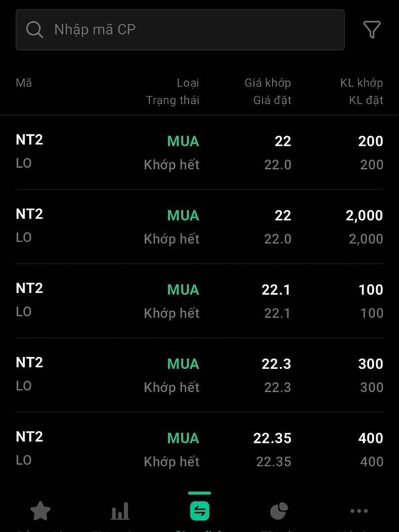
Task: Select the green swap orders icon
Action: 199,511
